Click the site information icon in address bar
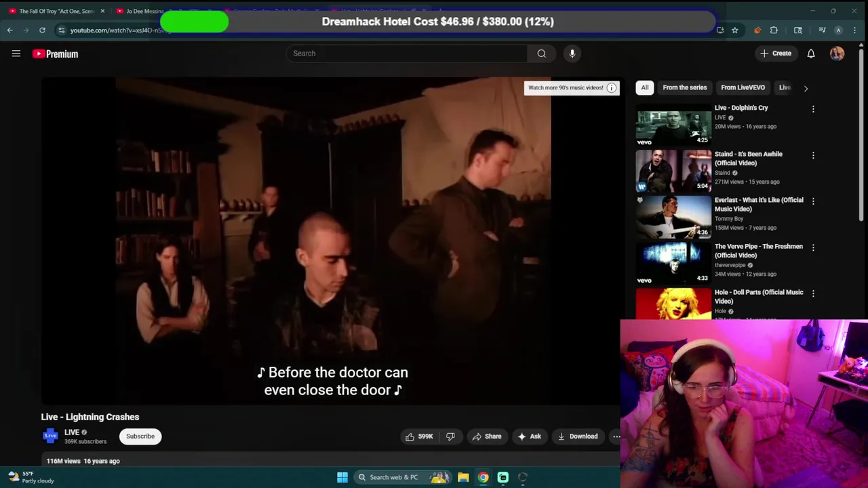Image resolution: width=868 pixels, height=488 pixels. [x=61, y=30]
